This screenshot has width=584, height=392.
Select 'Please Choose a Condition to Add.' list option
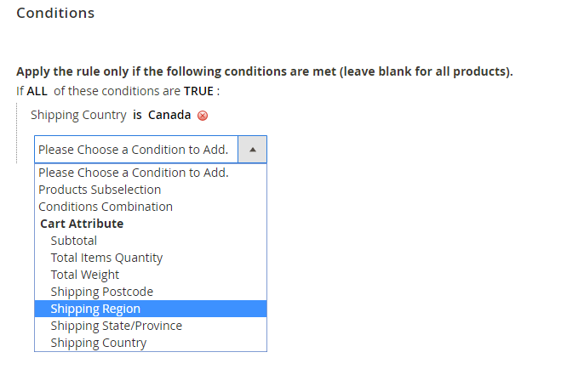click(x=134, y=173)
